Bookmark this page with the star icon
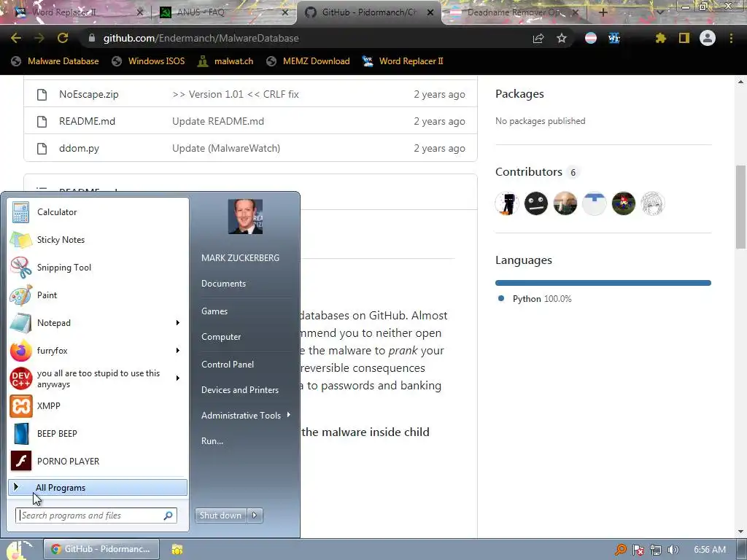The image size is (747, 560). tap(562, 38)
